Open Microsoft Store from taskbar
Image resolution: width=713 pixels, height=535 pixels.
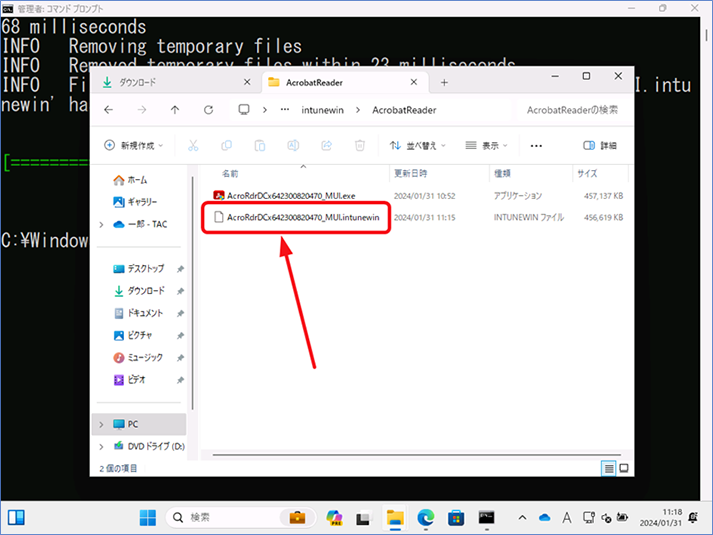pos(456,518)
